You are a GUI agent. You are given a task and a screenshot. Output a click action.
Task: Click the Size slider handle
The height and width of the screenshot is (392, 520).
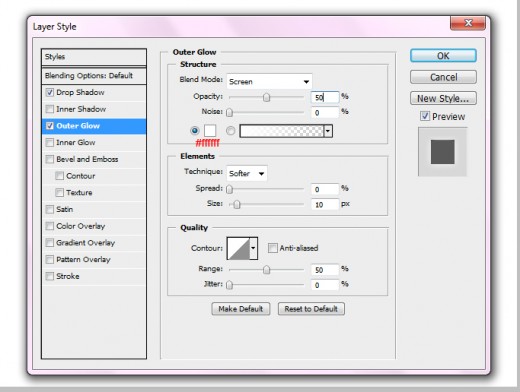[237, 204]
